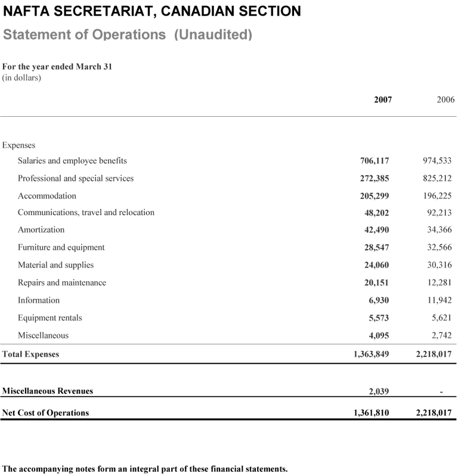Click the Salaries and employee benefits row label

(72, 160)
